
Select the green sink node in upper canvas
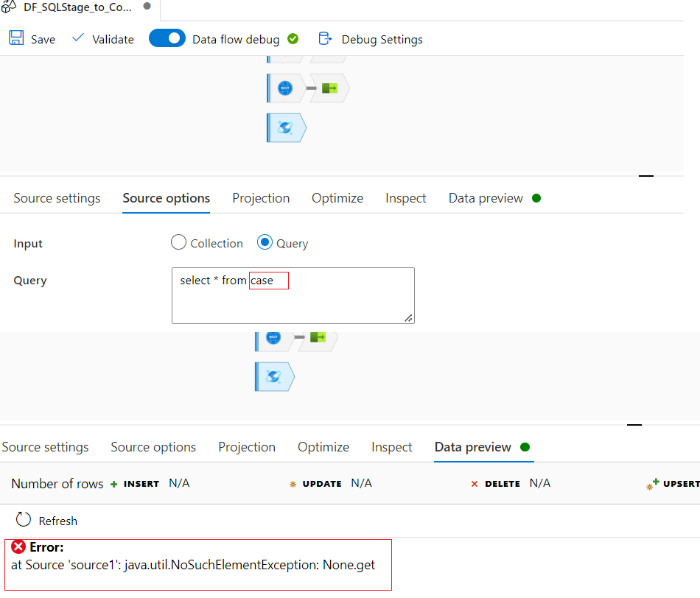coord(330,88)
